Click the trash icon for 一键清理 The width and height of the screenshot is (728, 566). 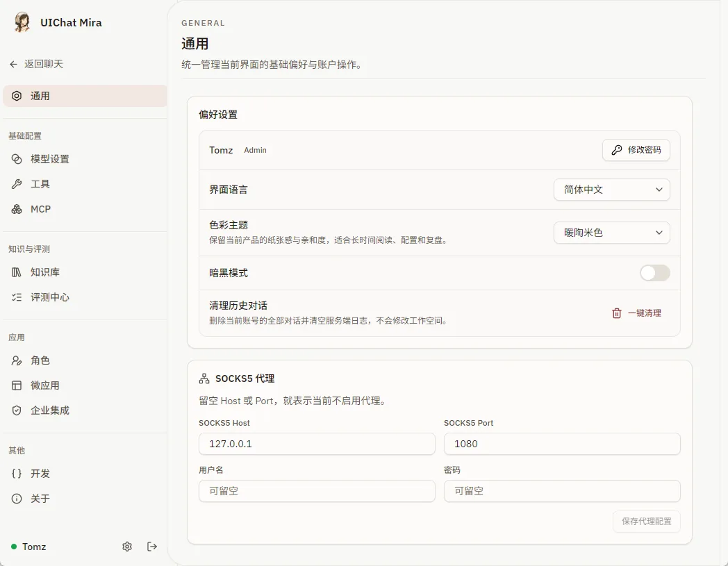(617, 313)
